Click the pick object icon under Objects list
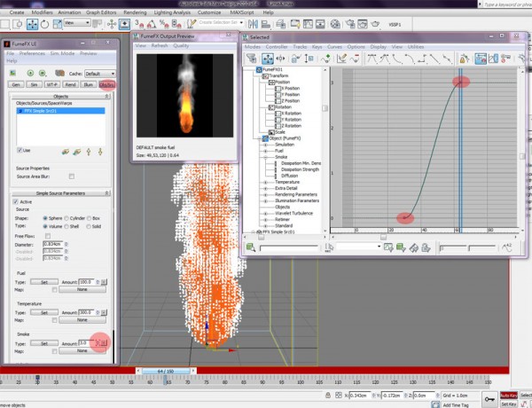The height and width of the screenshot is (408, 532). point(66,152)
